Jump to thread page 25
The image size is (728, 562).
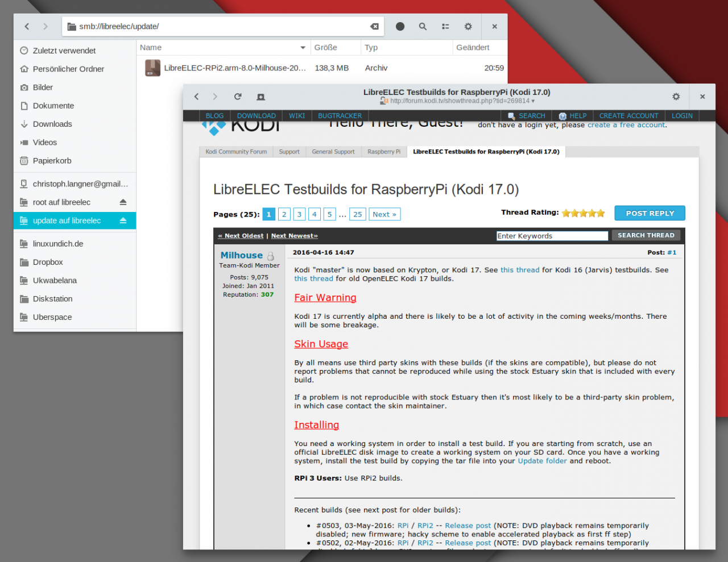[357, 214]
